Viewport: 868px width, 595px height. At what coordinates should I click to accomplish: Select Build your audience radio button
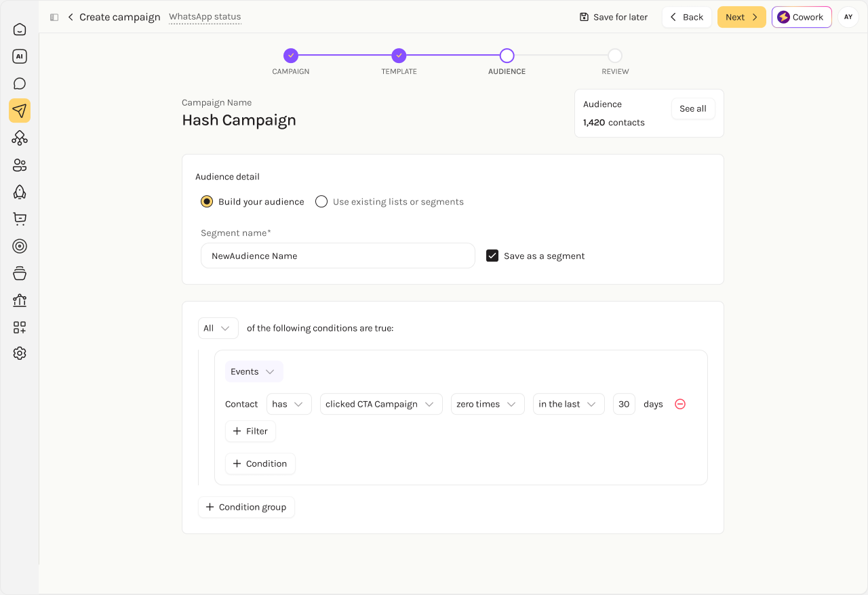point(207,201)
